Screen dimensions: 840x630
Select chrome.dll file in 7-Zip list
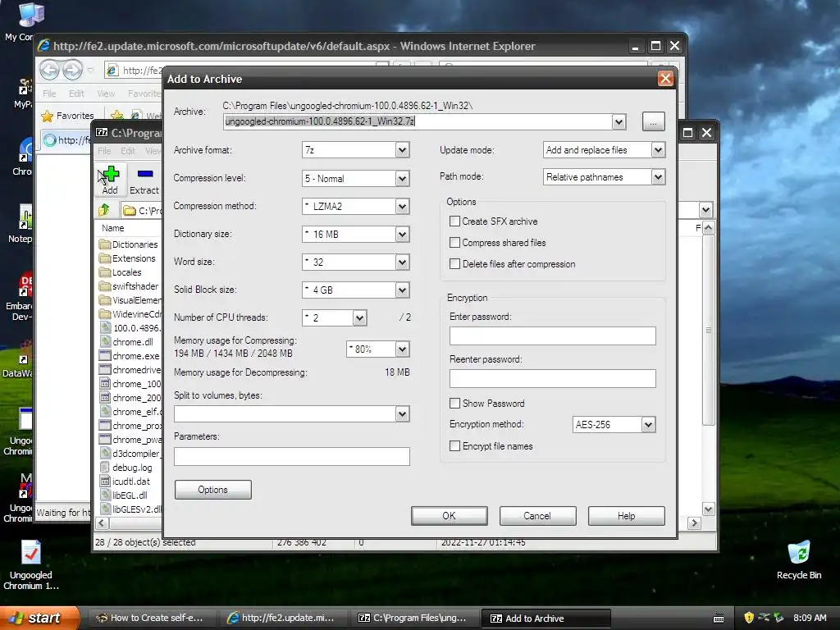(x=127, y=342)
